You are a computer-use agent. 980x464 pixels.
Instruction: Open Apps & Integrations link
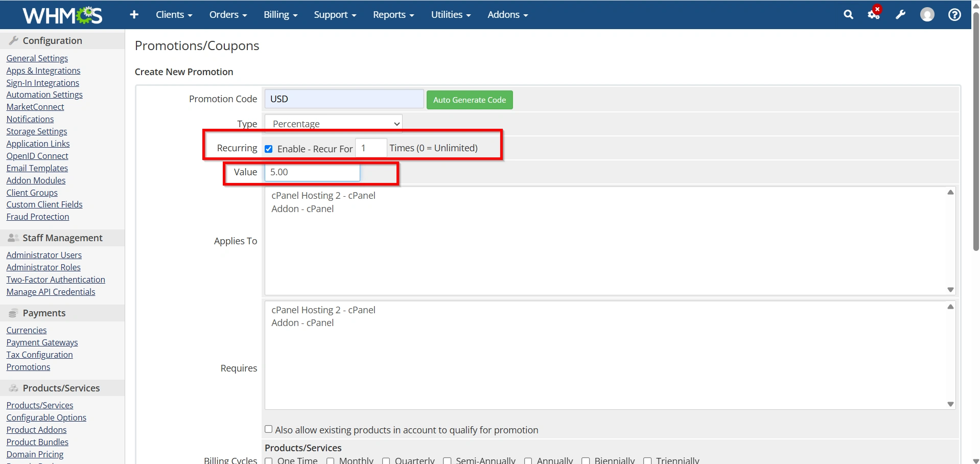tap(43, 71)
